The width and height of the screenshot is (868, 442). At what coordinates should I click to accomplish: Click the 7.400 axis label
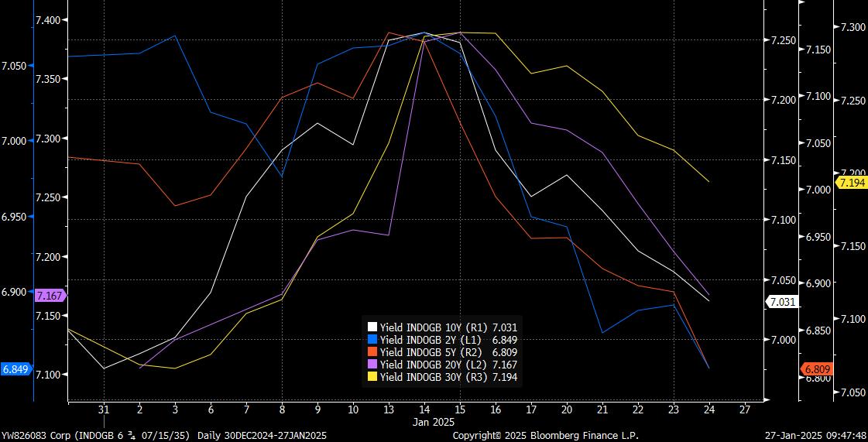pos(47,20)
